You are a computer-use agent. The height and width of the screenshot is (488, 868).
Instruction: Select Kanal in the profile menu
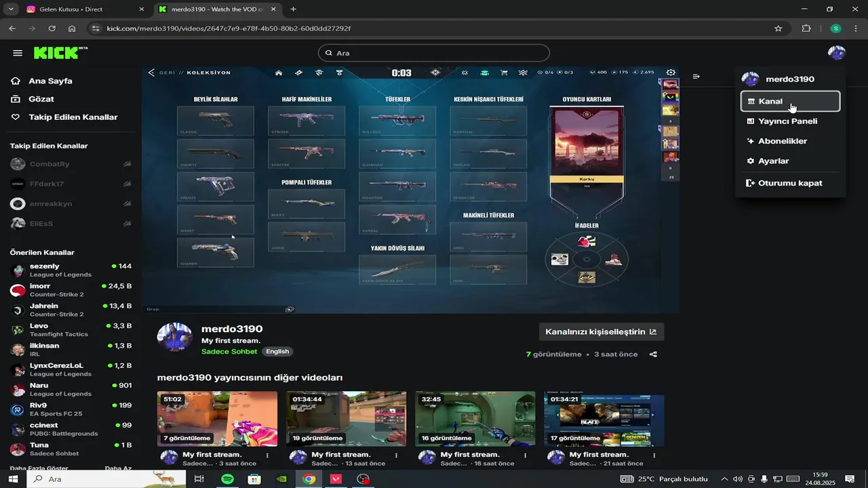[791, 101]
